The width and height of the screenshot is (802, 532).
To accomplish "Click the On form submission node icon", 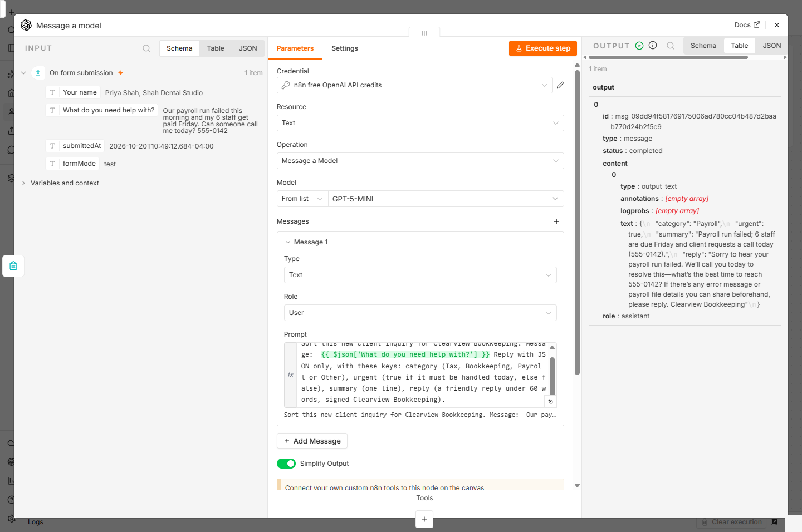I will [x=38, y=73].
